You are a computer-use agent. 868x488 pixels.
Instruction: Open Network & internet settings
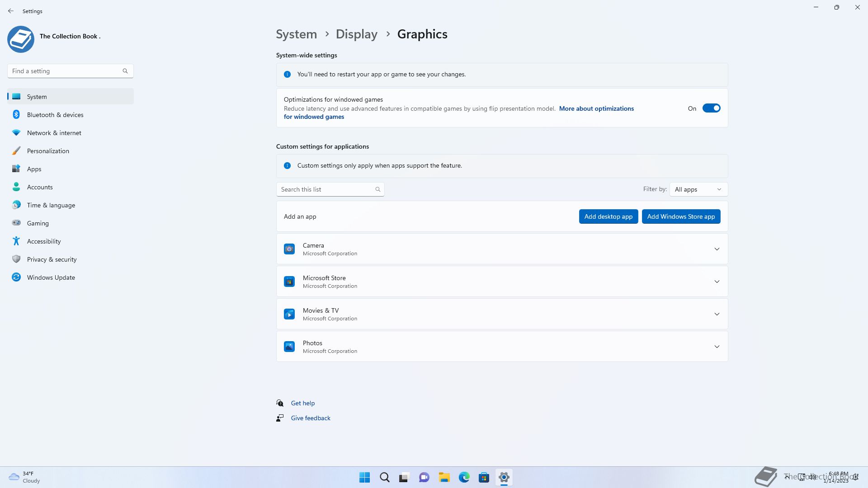tap(71, 133)
